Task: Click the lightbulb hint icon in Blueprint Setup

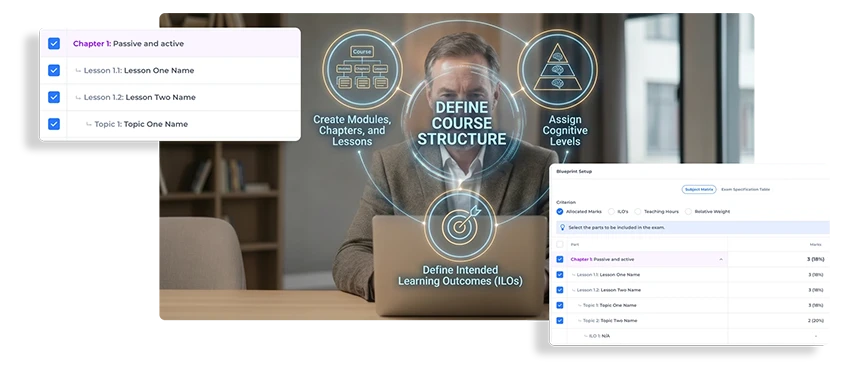Action: [x=563, y=228]
